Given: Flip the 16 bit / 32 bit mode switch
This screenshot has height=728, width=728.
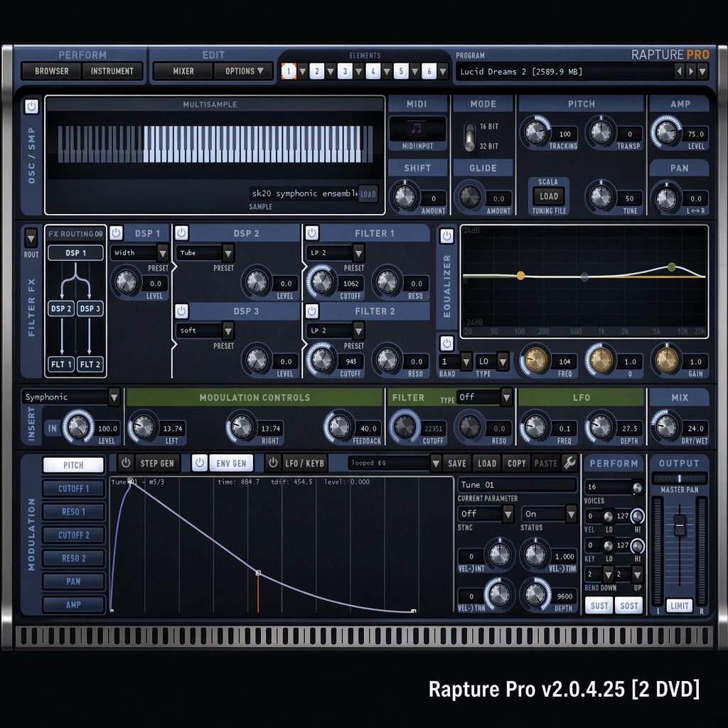Looking at the screenshot, I should tap(470, 136).
